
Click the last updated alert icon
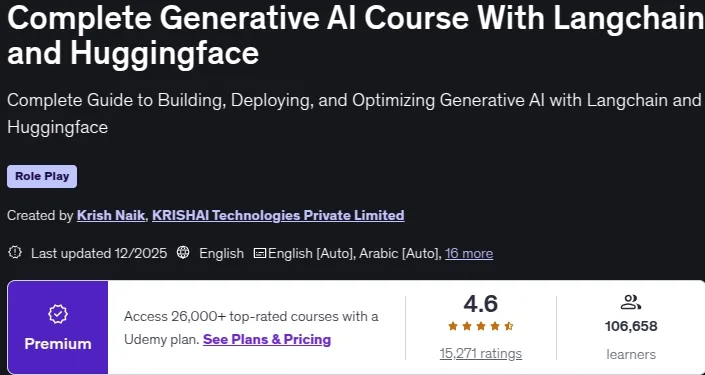coord(15,253)
